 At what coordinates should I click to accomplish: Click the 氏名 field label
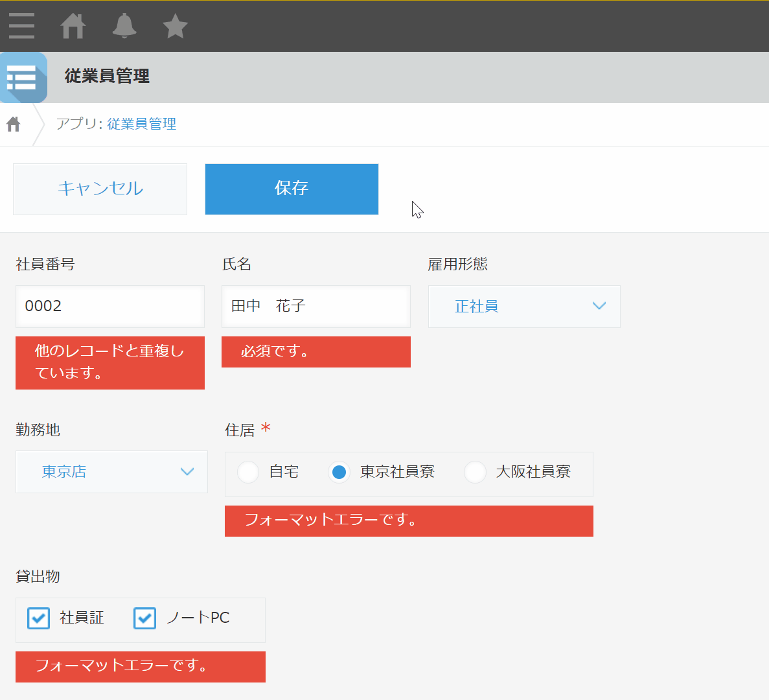pos(236,264)
